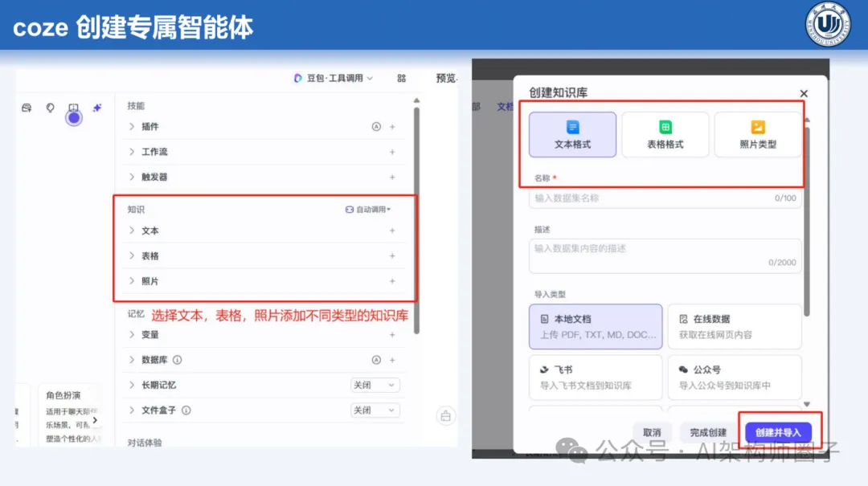The height and width of the screenshot is (486, 868).
Task: Click the 角色扮演 template card
Action: click(x=71, y=416)
